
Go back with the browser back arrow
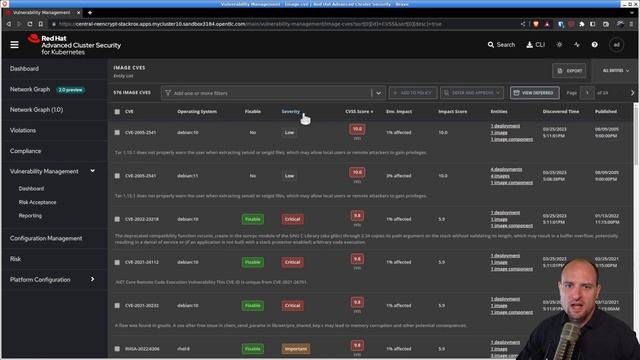pos(9,24)
